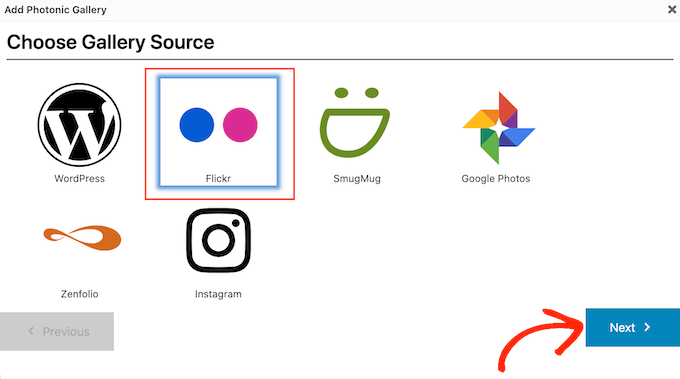Click the grayed-out Previous button
The height and width of the screenshot is (379, 680).
(x=57, y=331)
